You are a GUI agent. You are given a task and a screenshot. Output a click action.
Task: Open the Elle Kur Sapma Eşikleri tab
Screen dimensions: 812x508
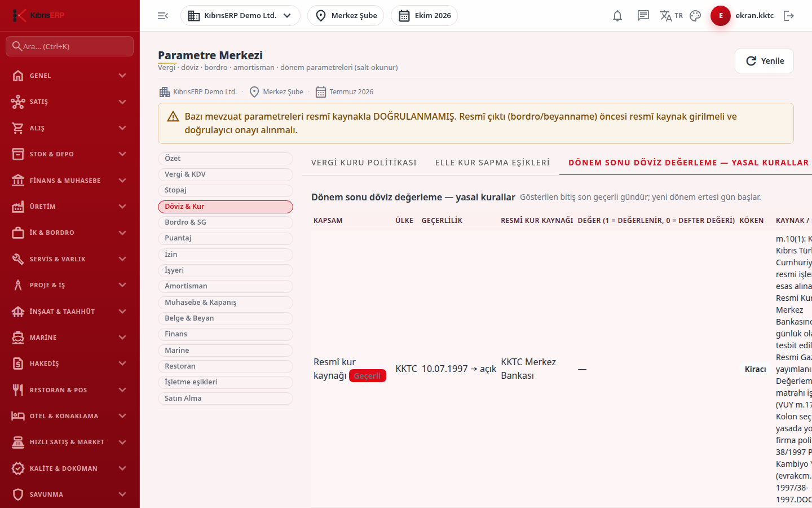pyautogui.click(x=492, y=163)
